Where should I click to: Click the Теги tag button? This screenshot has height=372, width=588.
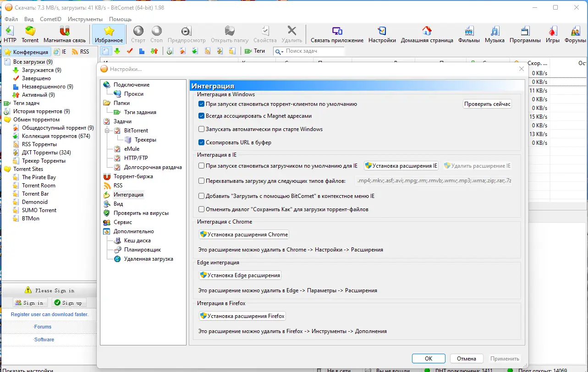pyautogui.click(x=255, y=51)
